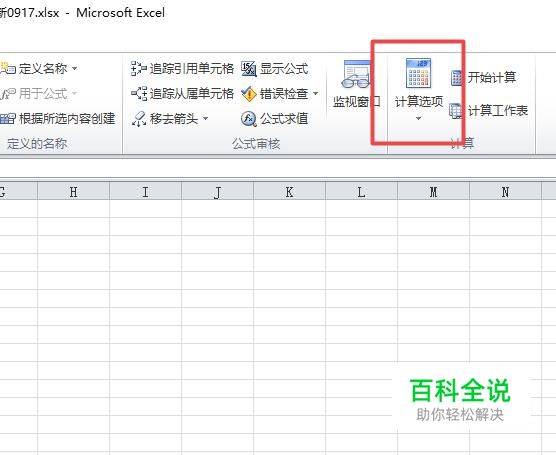The height and width of the screenshot is (455, 556).
Task: Click the 显示公式 label text
Action: click(x=284, y=68)
